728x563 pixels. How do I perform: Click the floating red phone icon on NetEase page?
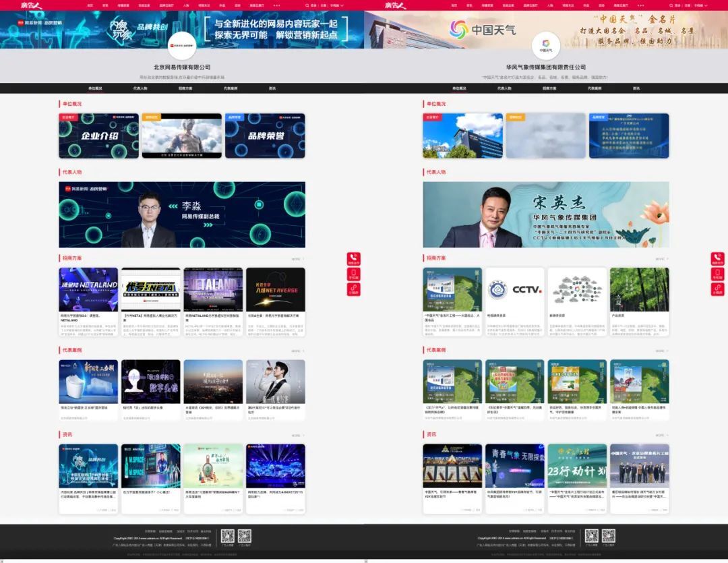(353, 259)
